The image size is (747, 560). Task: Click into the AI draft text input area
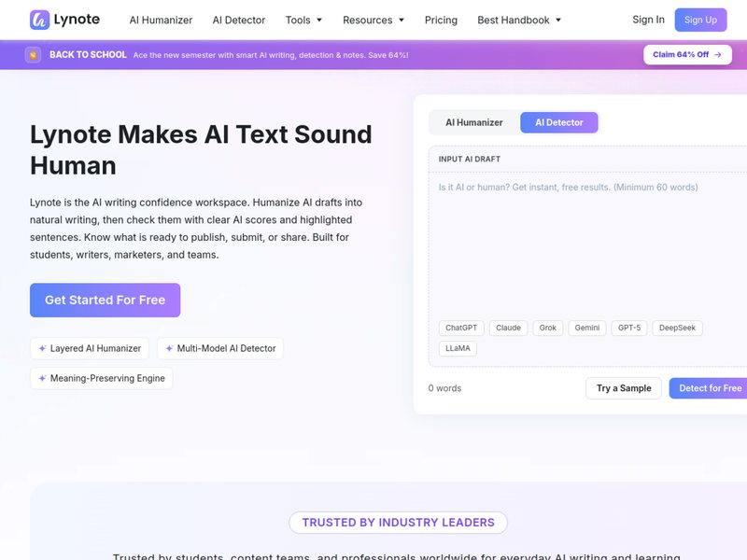point(588,245)
